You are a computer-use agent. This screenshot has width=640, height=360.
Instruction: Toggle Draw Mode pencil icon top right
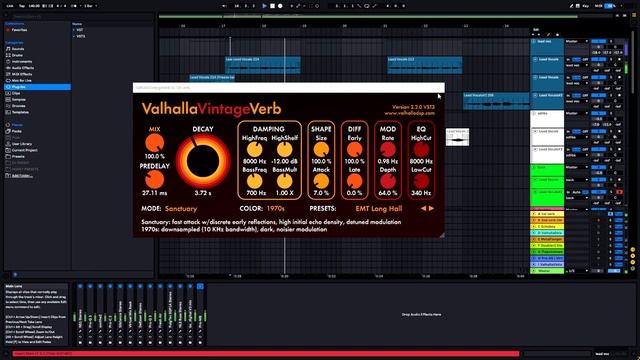[x=571, y=6]
